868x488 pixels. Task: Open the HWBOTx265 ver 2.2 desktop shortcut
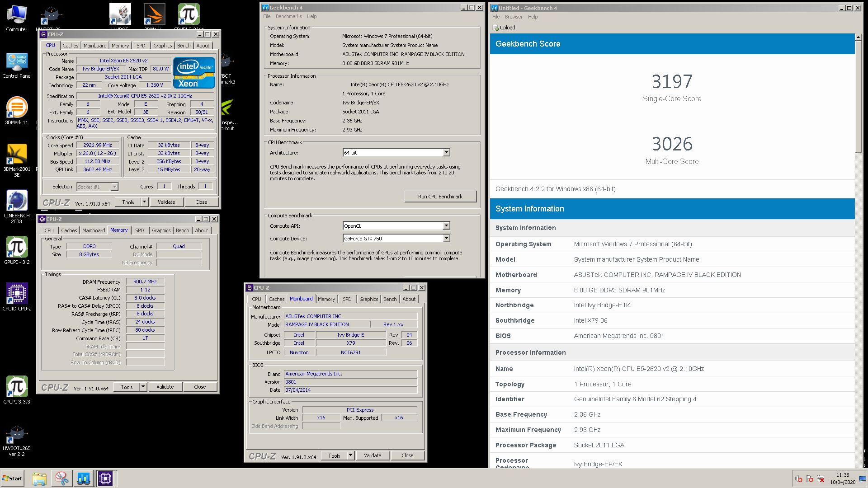coord(17,441)
